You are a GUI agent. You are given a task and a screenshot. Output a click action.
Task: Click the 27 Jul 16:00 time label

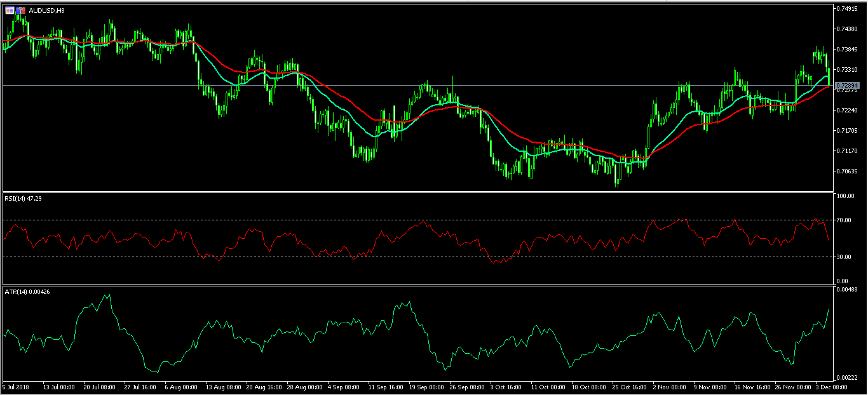coord(140,386)
